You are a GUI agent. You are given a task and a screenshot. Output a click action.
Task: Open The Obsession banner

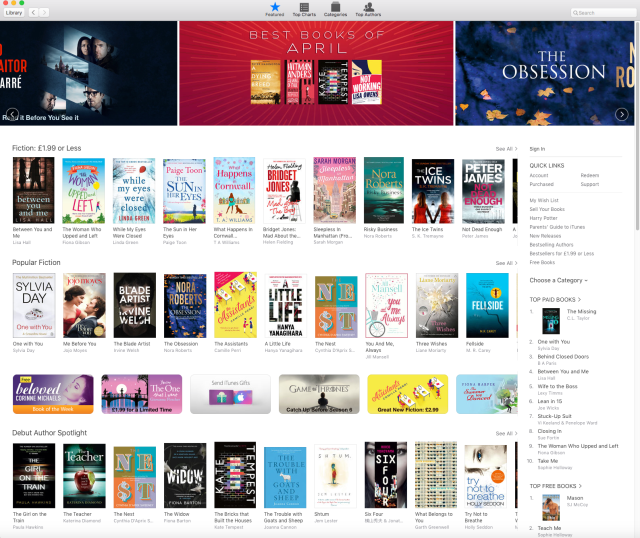pos(545,73)
